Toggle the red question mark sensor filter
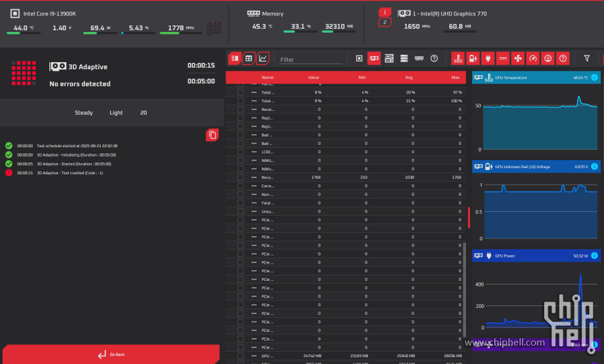The image size is (604, 364). (563, 59)
